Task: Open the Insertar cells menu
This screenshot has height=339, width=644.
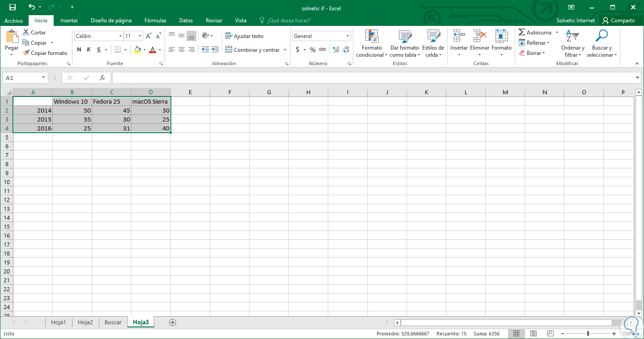Action: click(x=459, y=43)
